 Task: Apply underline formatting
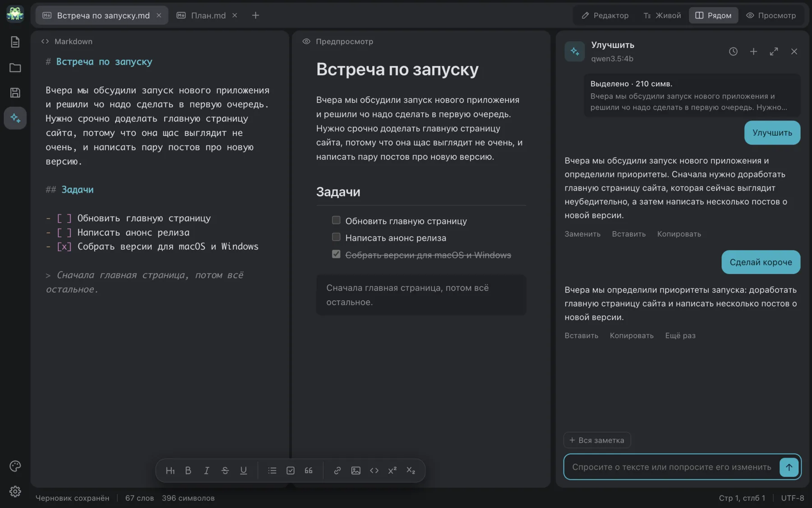click(244, 471)
